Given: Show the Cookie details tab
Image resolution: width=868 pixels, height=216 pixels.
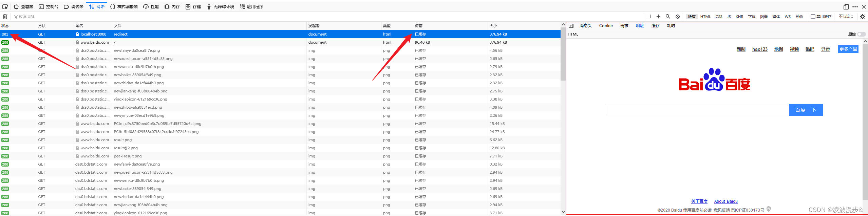Looking at the screenshot, I should pyautogui.click(x=606, y=26).
